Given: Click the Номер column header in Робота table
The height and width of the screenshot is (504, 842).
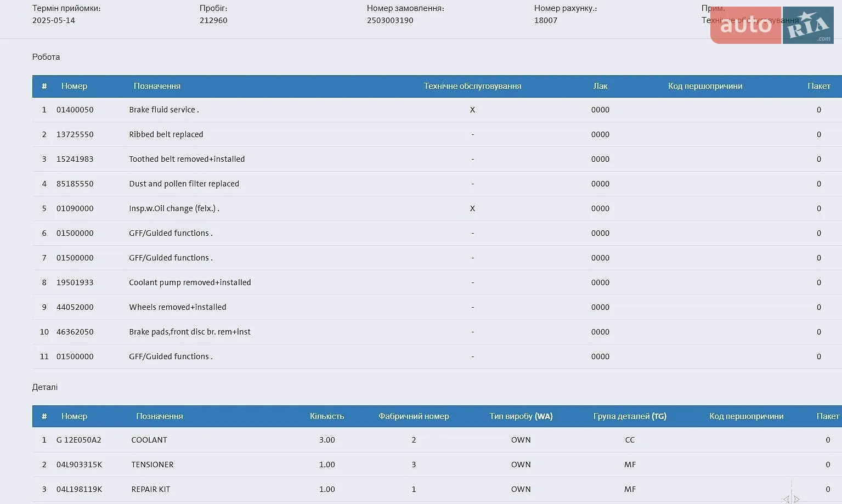Looking at the screenshot, I should (74, 86).
